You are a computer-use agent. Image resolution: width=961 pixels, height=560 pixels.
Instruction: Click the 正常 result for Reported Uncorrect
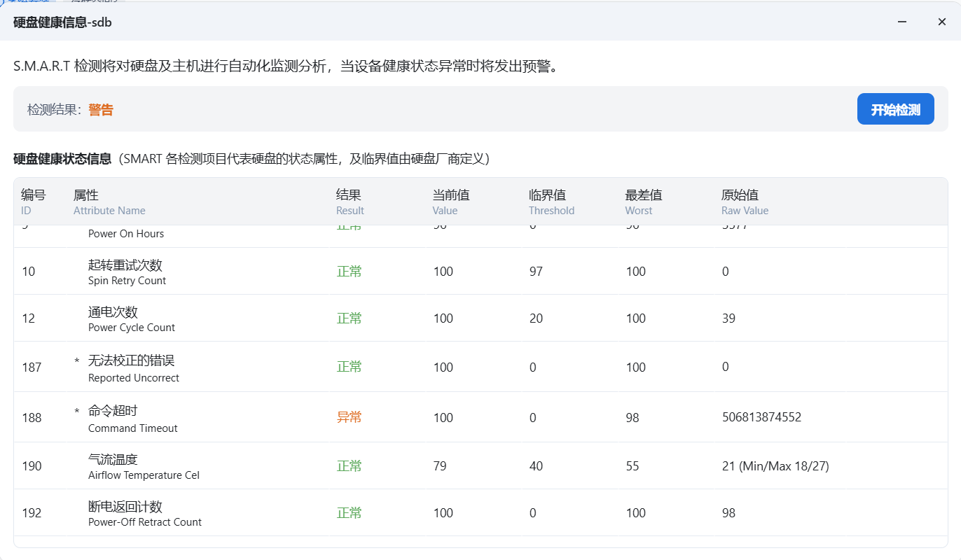[x=350, y=367]
